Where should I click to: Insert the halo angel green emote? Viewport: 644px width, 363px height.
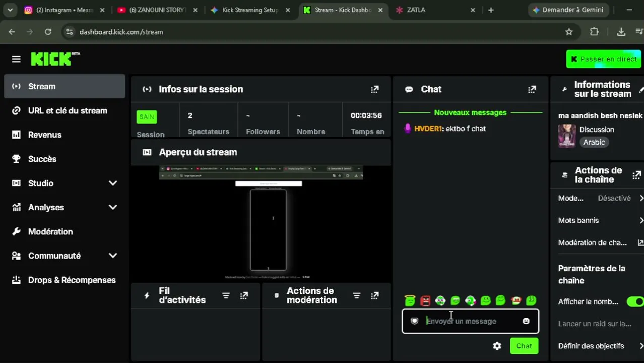410,300
